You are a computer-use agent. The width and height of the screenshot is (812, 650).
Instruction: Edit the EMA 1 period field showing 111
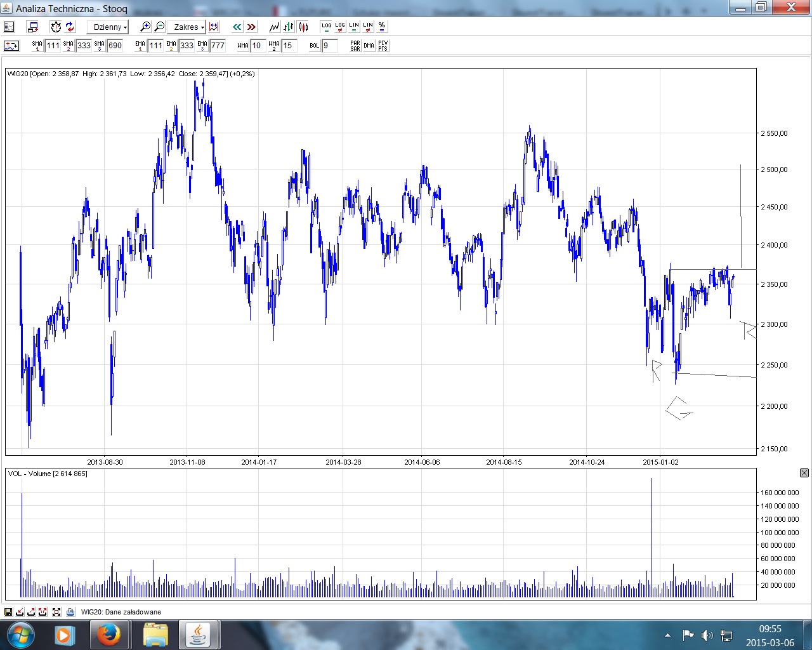pos(155,46)
